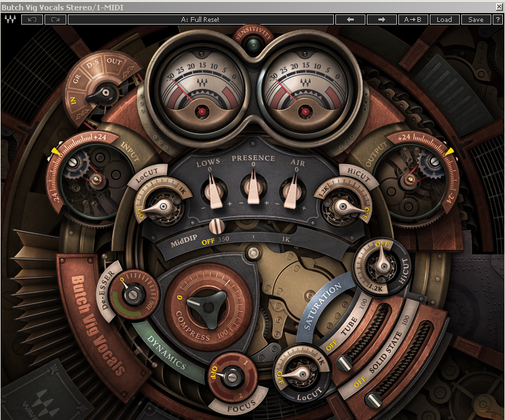Image resolution: width=505 pixels, height=420 pixels.
Task: Click the Sensitivity LED indicator
Action: point(253,44)
